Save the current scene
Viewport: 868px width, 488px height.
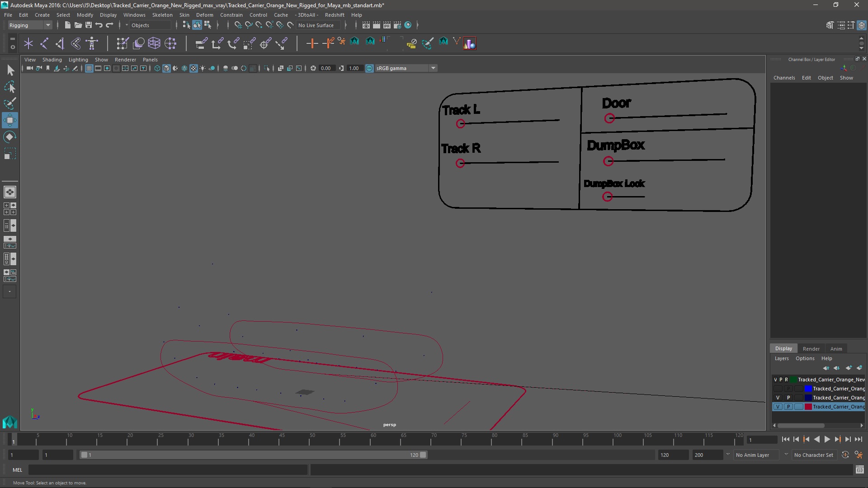click(88, 25)
